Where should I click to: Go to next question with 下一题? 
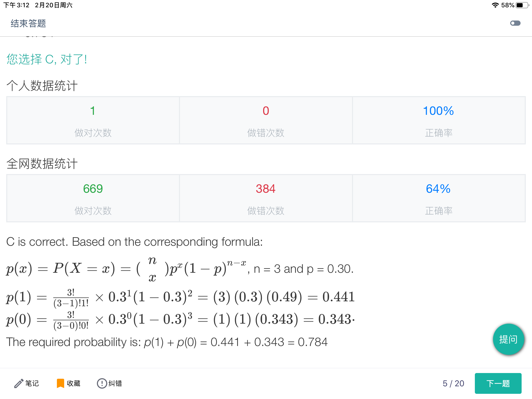[x=498, y=383]
